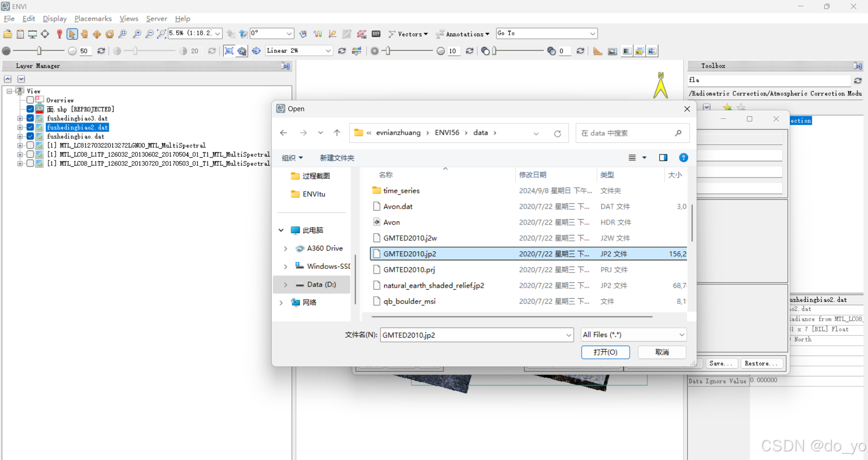
Task: Open the Help menu
Action: point(183,19)
